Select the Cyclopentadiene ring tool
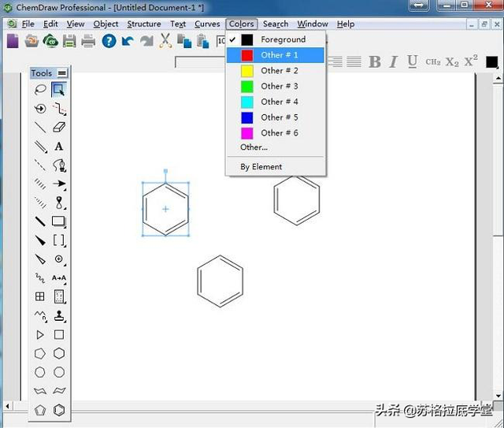Screen dimensions: 504x428 [40, 410]
